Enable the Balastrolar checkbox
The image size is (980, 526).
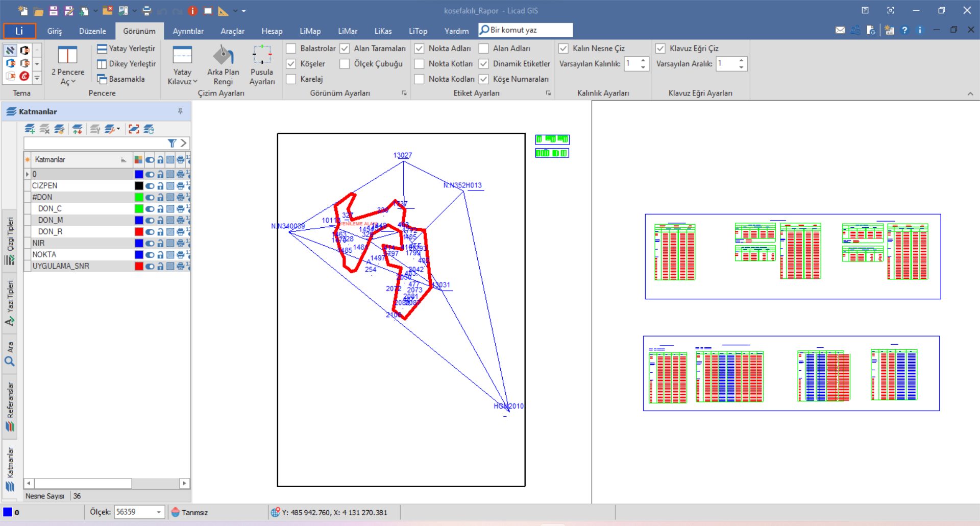(291, 49)
